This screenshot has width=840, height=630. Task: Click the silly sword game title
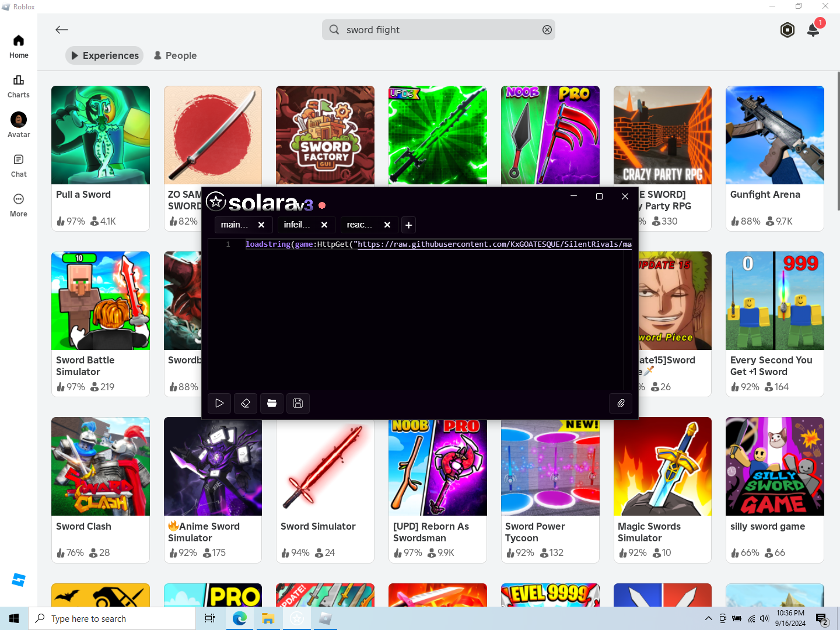(x=768, y=526)
